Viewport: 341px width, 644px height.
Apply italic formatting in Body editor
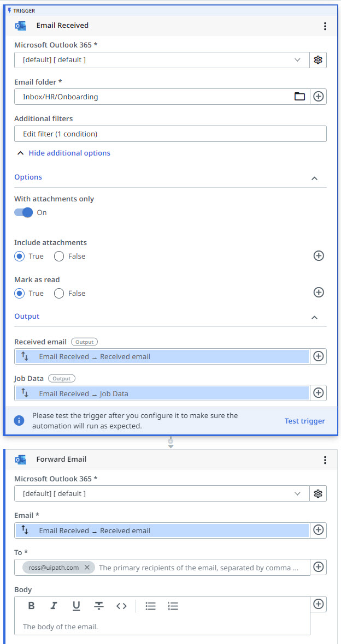(x=54, y=606)
